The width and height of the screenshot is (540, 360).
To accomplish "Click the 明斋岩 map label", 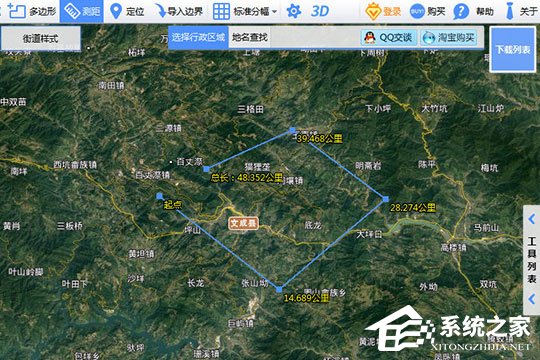I will (x=368, y=166).
